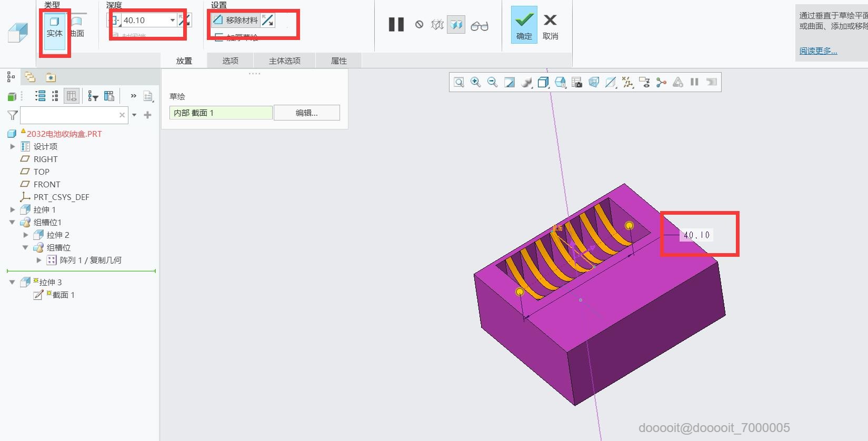Click the glasses preview icon
Screen dimensions: 868x441
[x=479, y=25]
